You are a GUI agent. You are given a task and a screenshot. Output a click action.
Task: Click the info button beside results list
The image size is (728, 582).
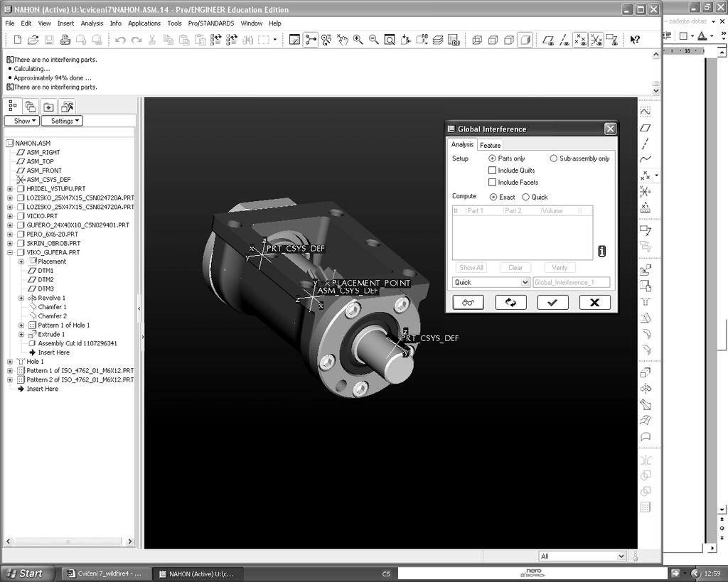point(601,252)
